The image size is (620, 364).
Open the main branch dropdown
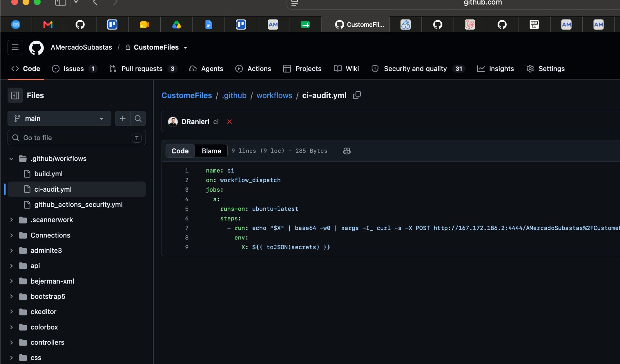(59, 118)
